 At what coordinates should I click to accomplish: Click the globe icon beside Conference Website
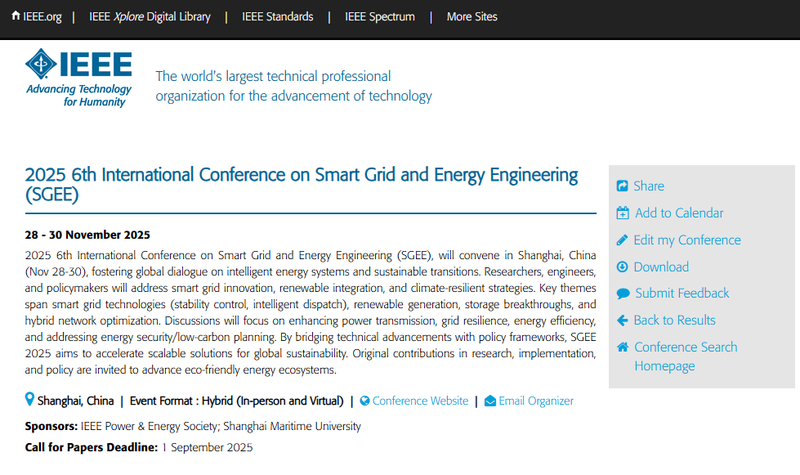click(x=364, y=401)
